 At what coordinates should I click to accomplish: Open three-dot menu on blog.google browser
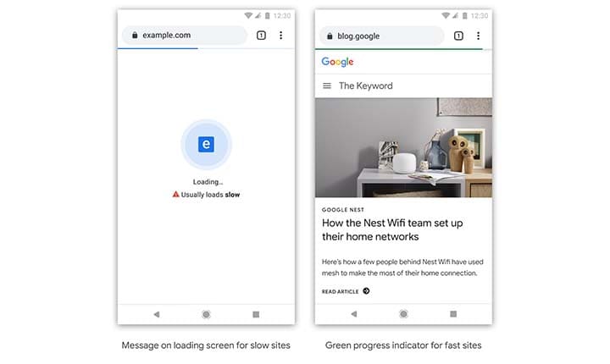pyautogui.click(x=478, y=36)
